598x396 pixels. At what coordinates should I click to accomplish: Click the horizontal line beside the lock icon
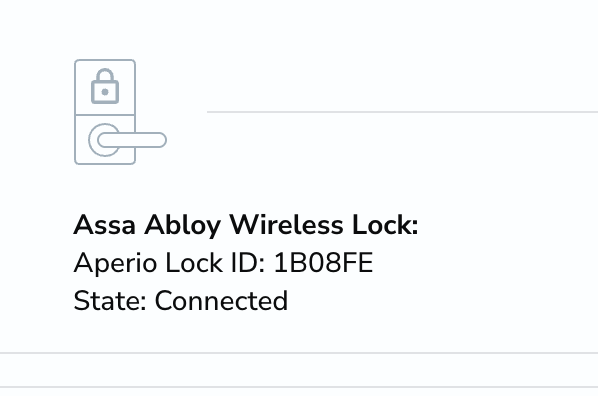point(402,112)
